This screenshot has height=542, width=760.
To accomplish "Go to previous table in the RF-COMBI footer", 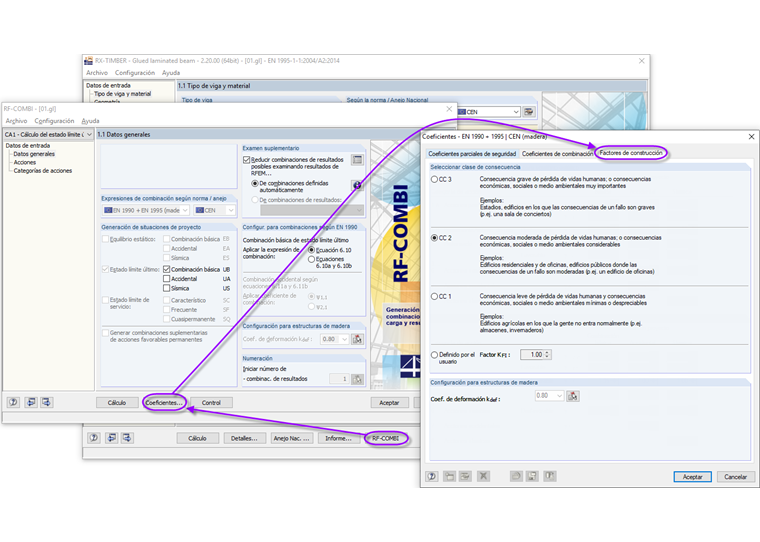I will [x=31, y=402].
